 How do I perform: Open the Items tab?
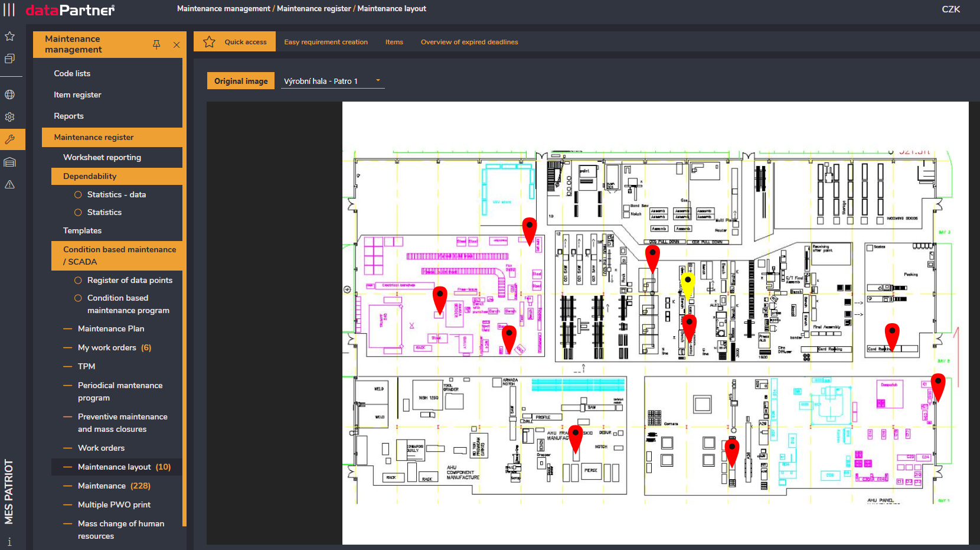(x=394, y=42)
